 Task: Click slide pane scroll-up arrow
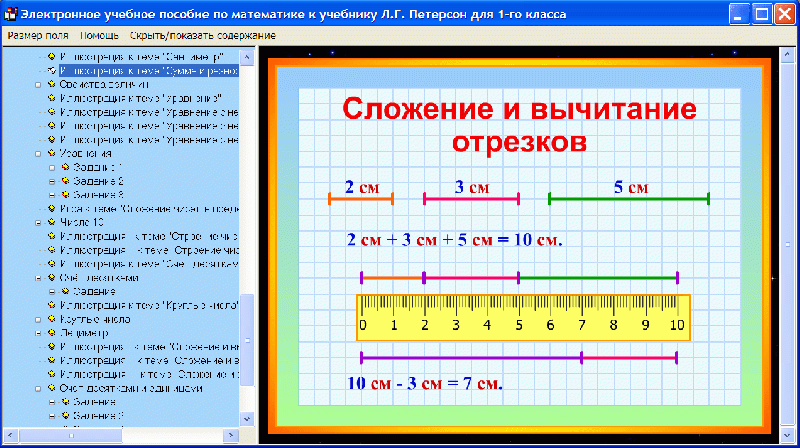coord(787,54)
